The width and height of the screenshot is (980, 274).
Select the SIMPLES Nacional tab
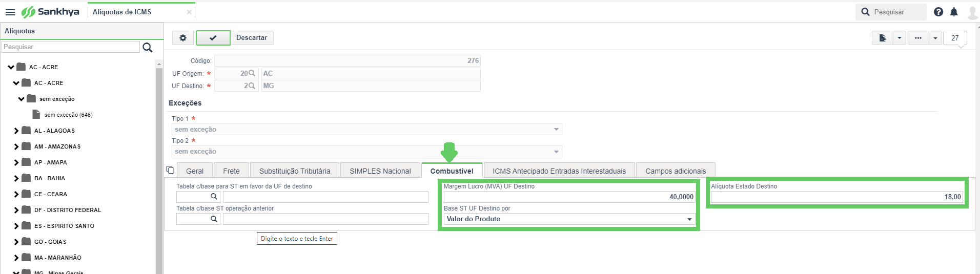[x=380, y=171]
